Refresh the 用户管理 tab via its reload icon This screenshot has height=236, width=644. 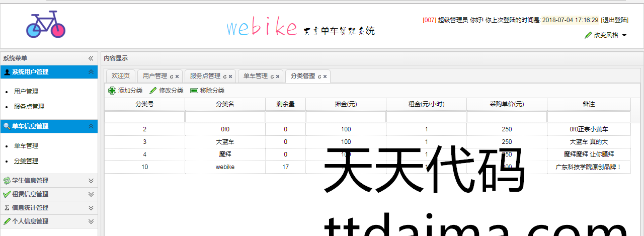coord(172,76)
